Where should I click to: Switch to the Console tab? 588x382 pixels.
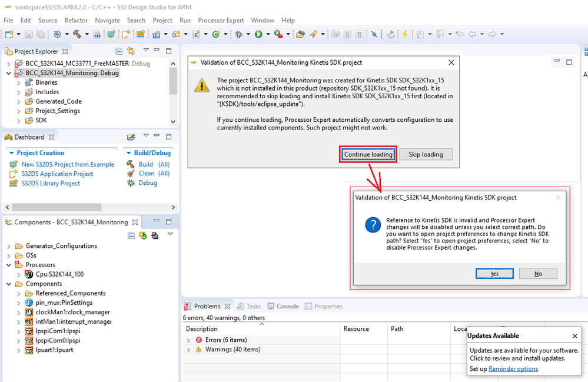pyautogui.click(x=283, y=306)
